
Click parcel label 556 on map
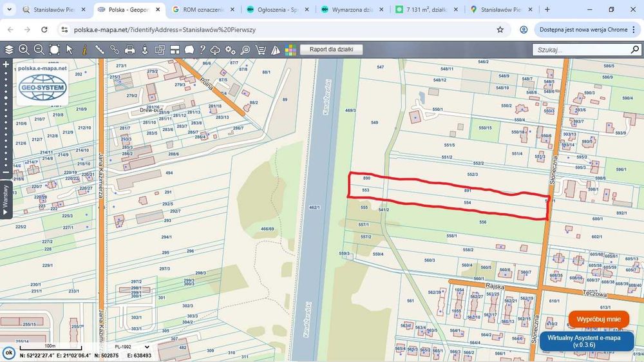[x=483, y=222]
